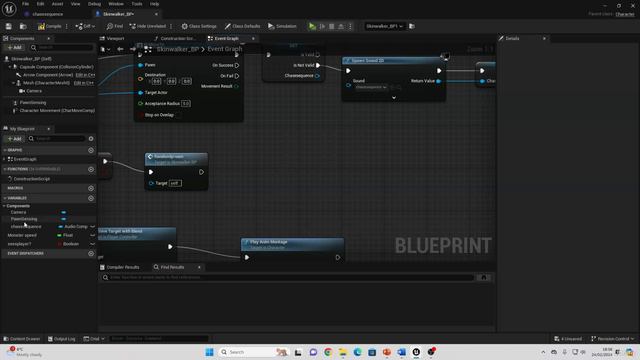Collapse the Capsule Component tree row
The width and height of the screenshot is (640, 360).
10,67
